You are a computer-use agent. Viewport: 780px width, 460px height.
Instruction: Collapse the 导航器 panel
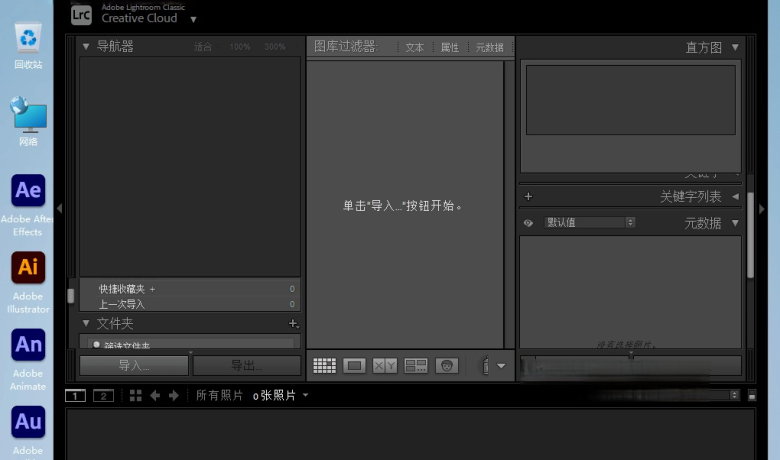(x=86, y=46)
